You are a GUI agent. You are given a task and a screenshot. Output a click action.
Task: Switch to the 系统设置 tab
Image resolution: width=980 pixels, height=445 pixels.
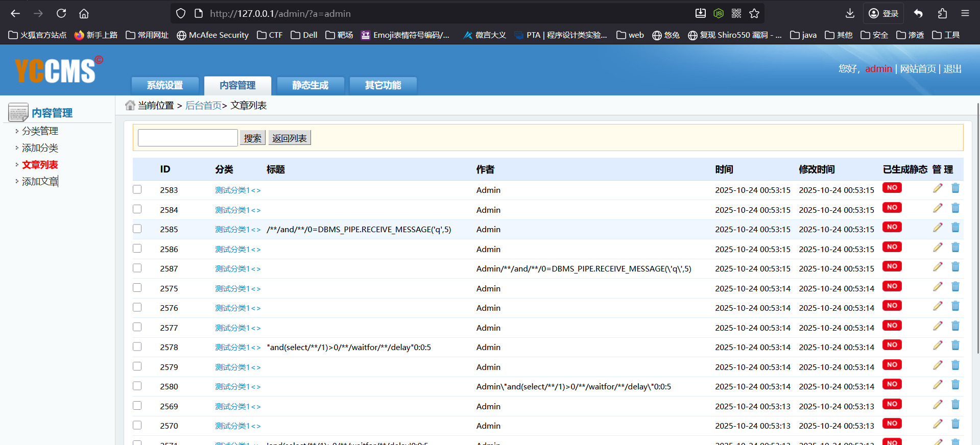pos(165,85)
